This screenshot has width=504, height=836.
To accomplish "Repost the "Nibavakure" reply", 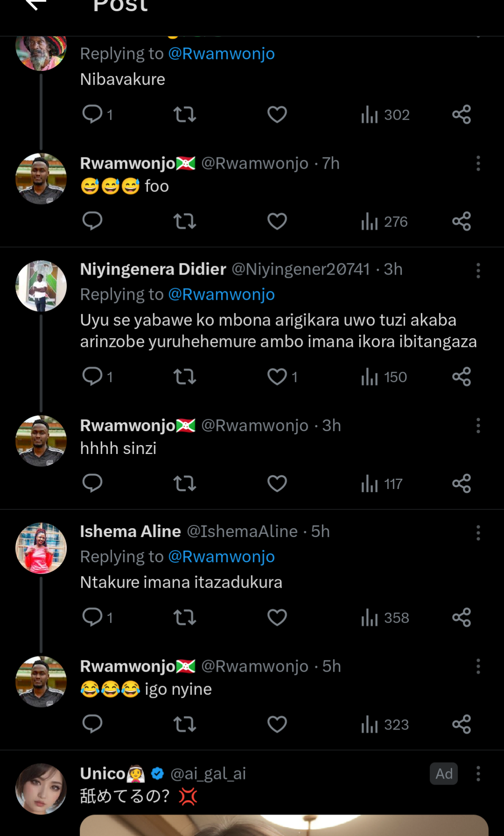I will pyautogui.click(x=185, y=114).
